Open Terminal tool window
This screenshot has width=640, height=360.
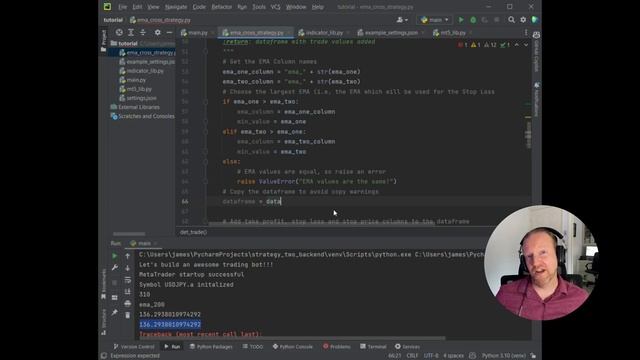373,347
